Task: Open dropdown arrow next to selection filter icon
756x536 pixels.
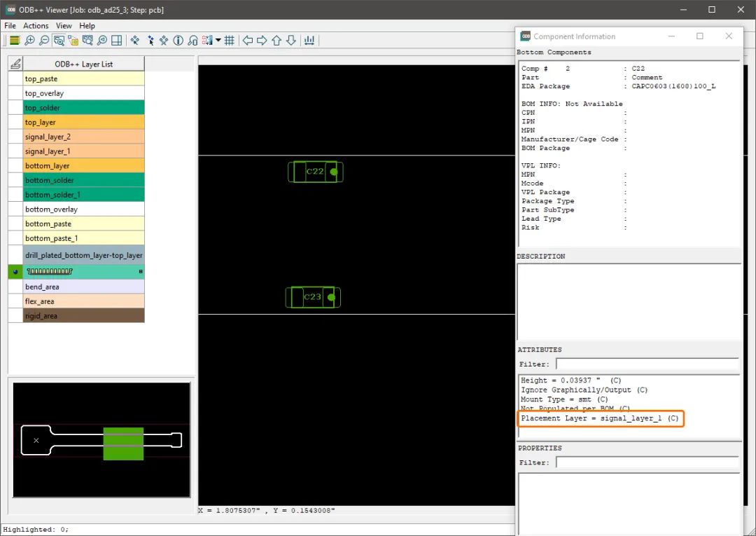Action: (x=218, y=41)
